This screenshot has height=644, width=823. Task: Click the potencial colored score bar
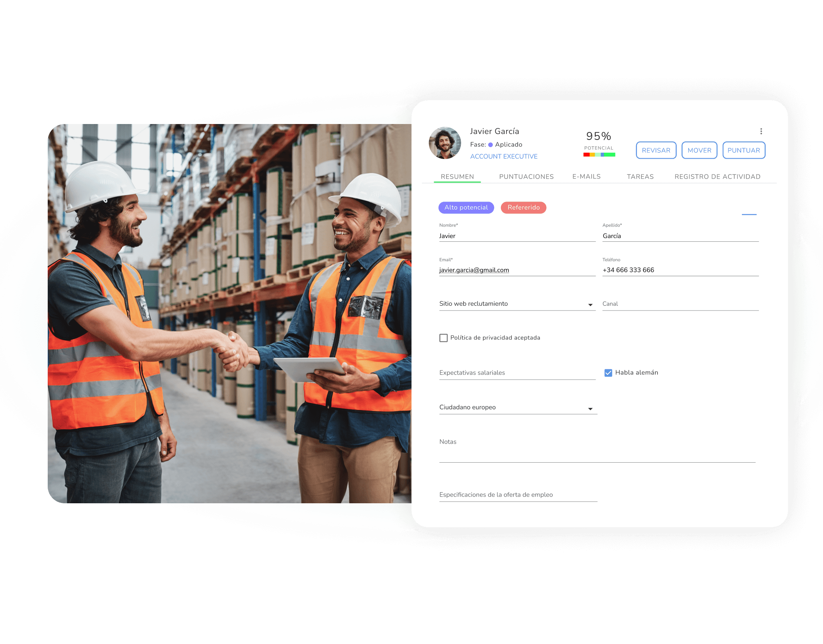tap(599, 155)
